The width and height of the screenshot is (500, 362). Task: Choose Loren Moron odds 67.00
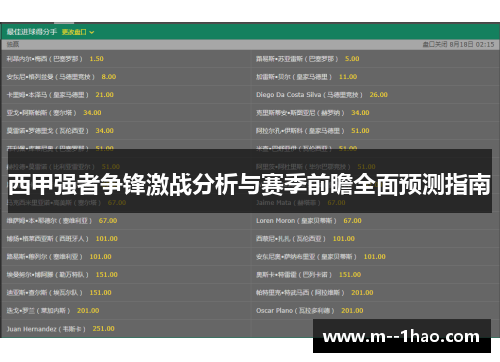352,221
